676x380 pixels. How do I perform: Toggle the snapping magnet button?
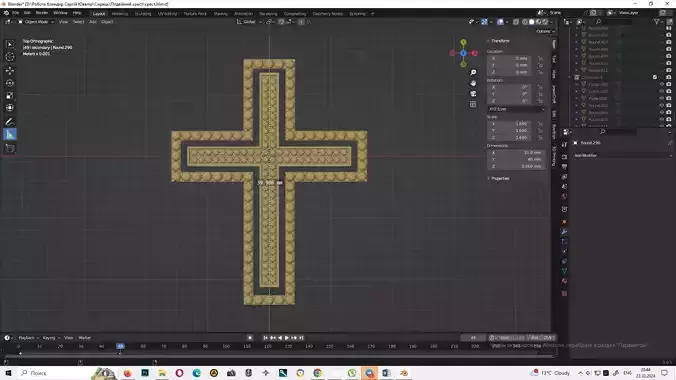click(282, 22)
